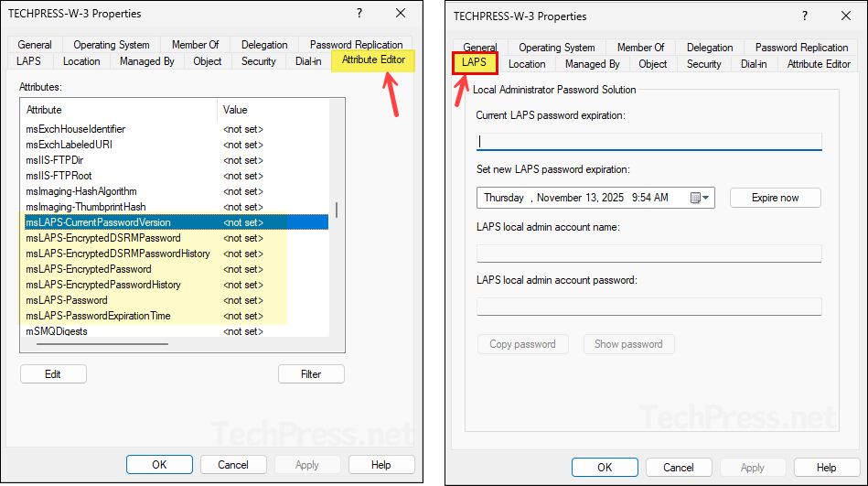Click the LAPS local admin account name field
868x486 pixels.
(648, 254)
